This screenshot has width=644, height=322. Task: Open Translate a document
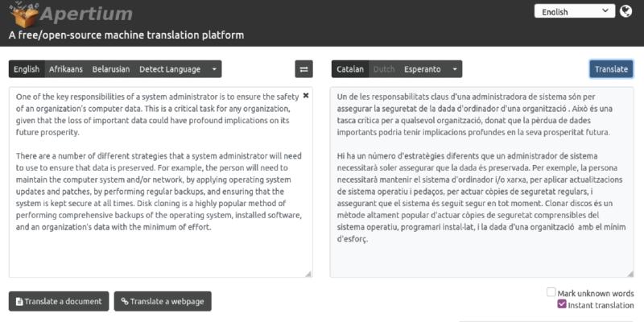click(59, 301)
